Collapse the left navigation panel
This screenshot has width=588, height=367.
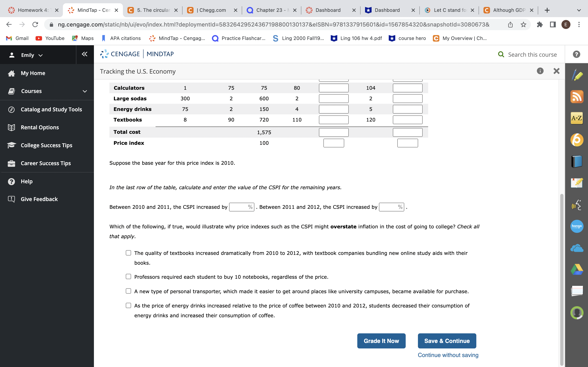(84, 54)
